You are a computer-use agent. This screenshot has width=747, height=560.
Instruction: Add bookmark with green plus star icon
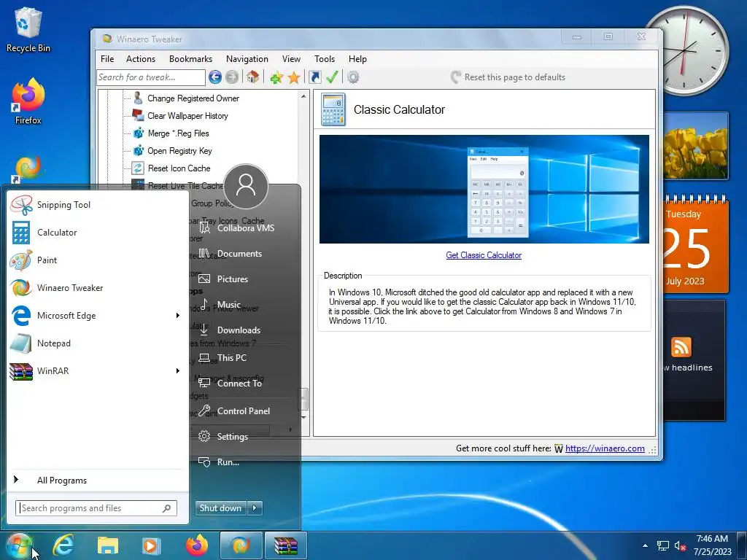(276, 77)
